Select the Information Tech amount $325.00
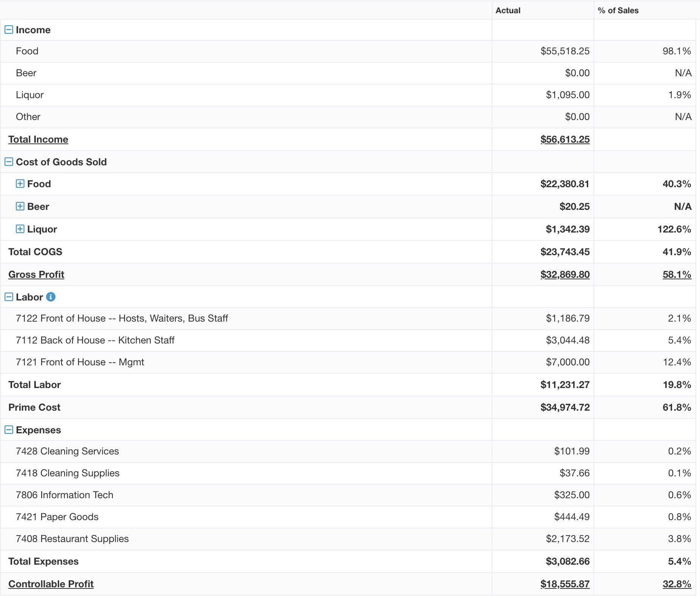The height and width of the screenshot is (596, 700). pyautogui.click(x=572, y=495)
